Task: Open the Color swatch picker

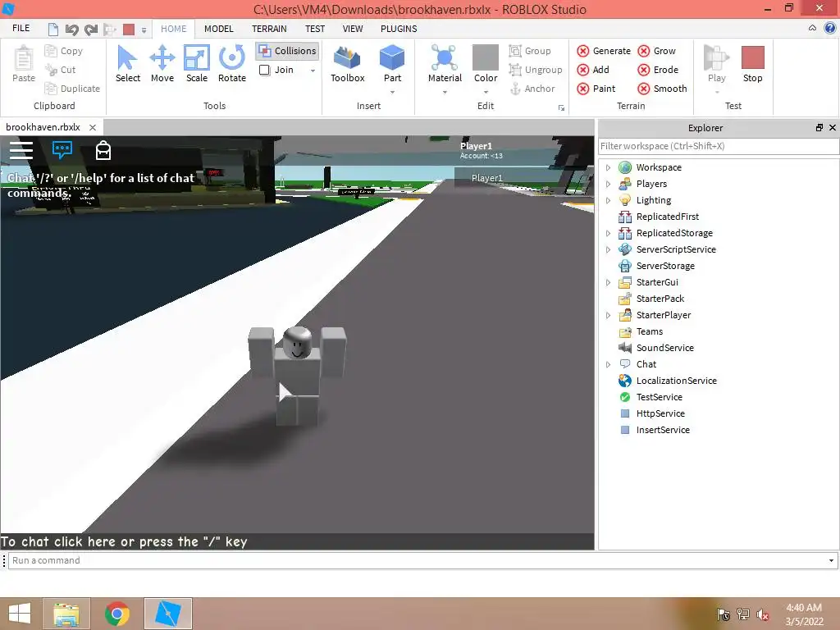Action: 486,64
